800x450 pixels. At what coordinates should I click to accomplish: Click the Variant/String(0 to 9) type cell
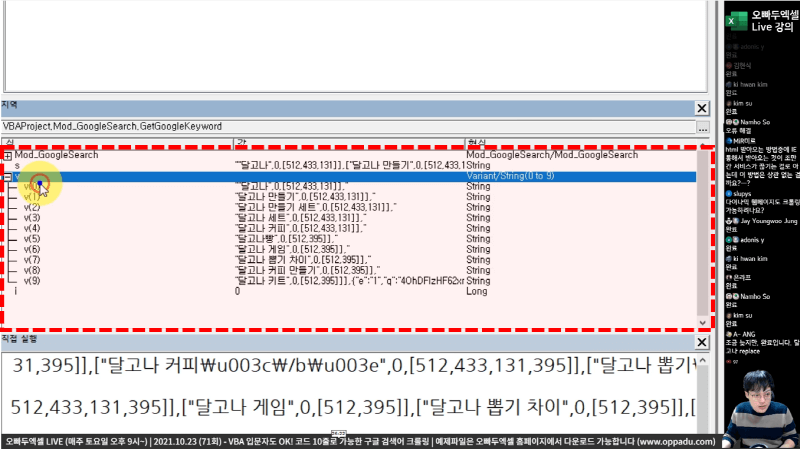click(x=510, y=176)
